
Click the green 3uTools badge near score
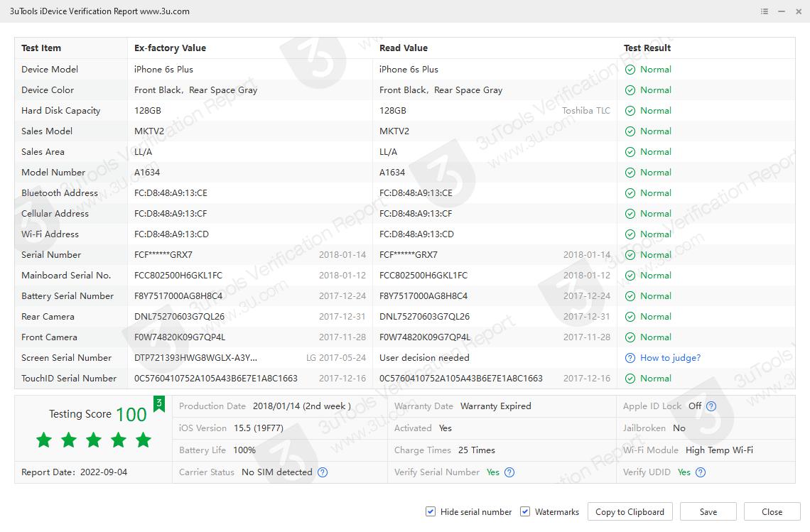tap(159, 404)
